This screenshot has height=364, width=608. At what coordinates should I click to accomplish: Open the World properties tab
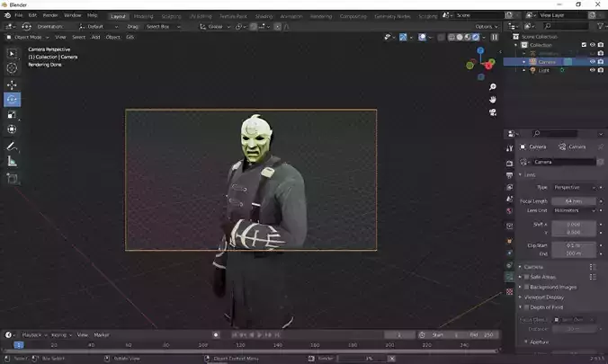point(509,211)
